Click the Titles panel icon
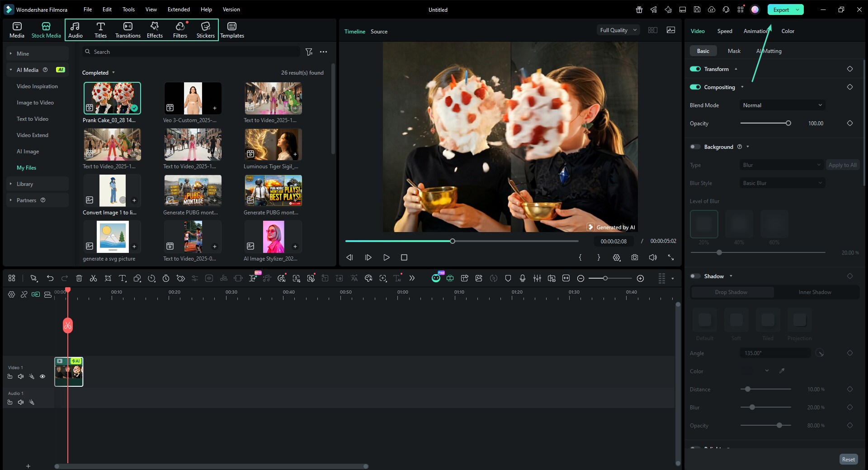The width and height of the screenshot is (868, 470). pos(100,29)
